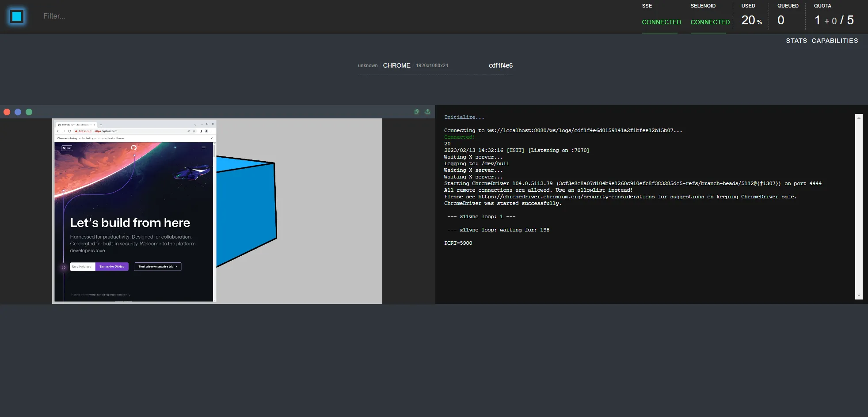Open the session cdf1f4e6 link
Image resolution: width=868 pixels, height=417 pixels.
[x=500, y=65]
